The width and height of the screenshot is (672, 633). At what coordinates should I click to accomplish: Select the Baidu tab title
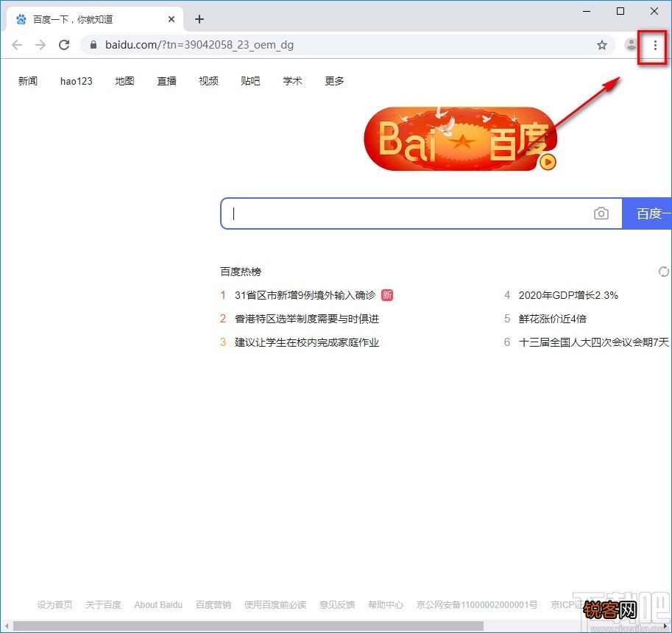73,19
